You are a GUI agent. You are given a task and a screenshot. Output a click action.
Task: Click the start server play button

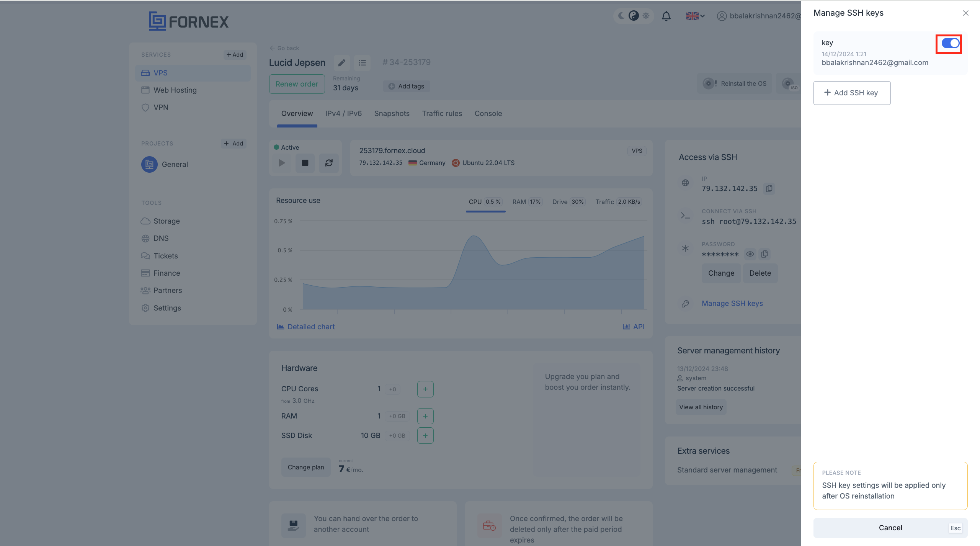coord(282,163)
